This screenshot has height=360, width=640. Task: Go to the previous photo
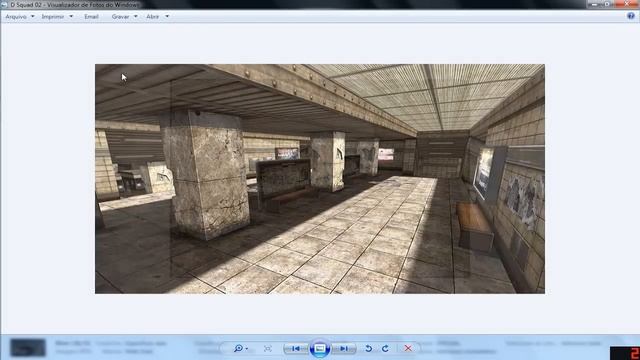coord(296,349)
